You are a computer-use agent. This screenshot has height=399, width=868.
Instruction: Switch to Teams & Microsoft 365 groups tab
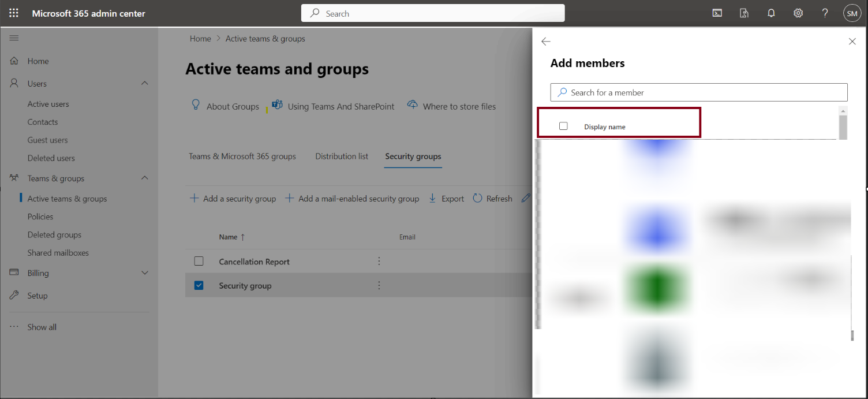(x=242, y=156)
